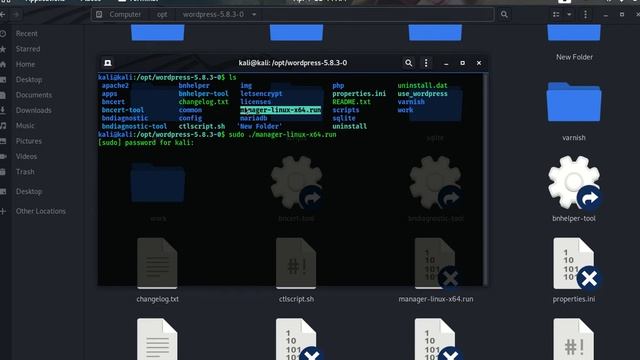Open Trash in the sidebar

click(x=25, y=171)
